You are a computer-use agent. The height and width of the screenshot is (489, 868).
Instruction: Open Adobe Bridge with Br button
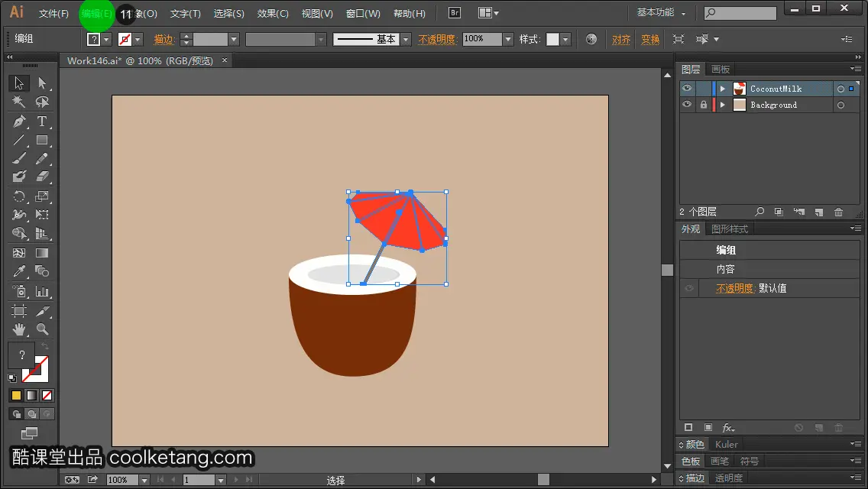coord(455,13)
